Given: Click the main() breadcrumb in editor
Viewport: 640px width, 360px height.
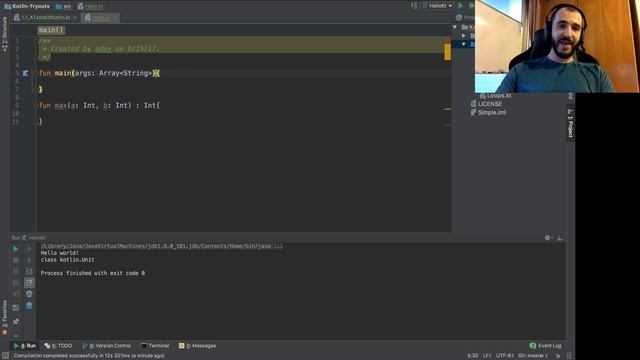Looking at the screenshot, I should click(x=51, y=30).
